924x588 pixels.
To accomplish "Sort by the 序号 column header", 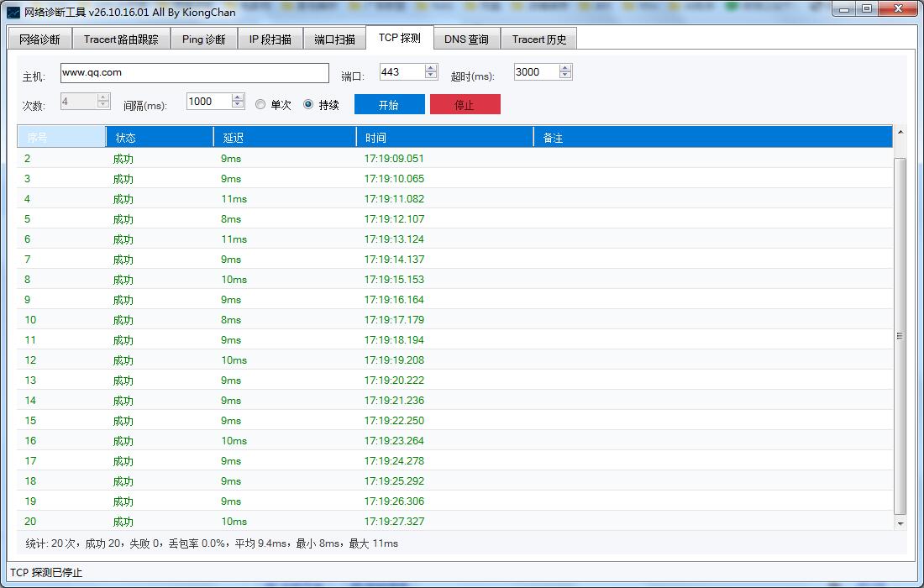I will coord(61,137).
